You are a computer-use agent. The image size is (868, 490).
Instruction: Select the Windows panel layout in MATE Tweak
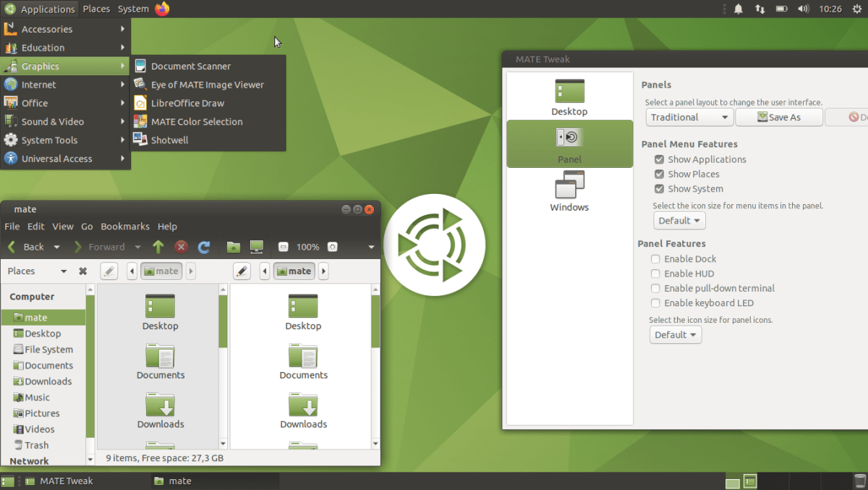click(569, 190)
